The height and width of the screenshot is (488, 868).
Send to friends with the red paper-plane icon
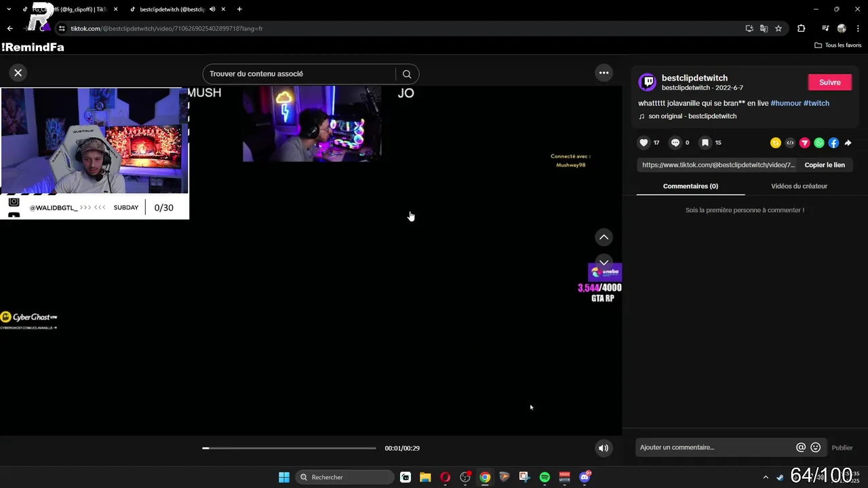(x=804, y=143)
